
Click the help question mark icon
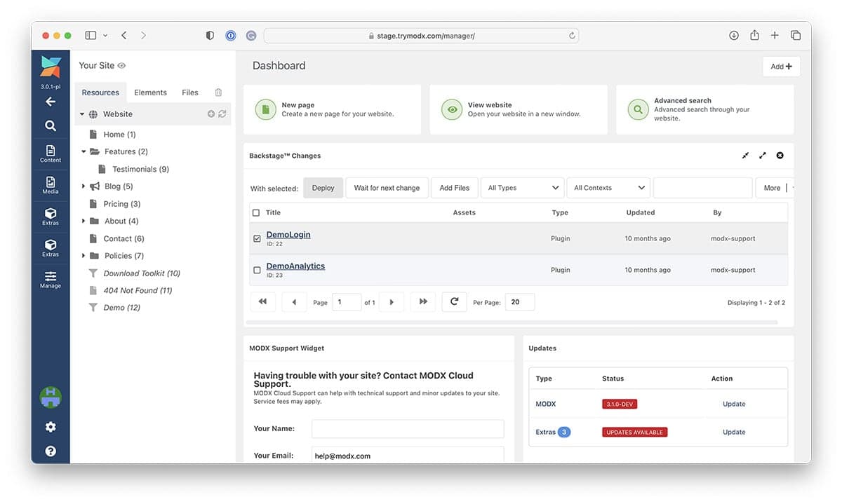(51, 451)
